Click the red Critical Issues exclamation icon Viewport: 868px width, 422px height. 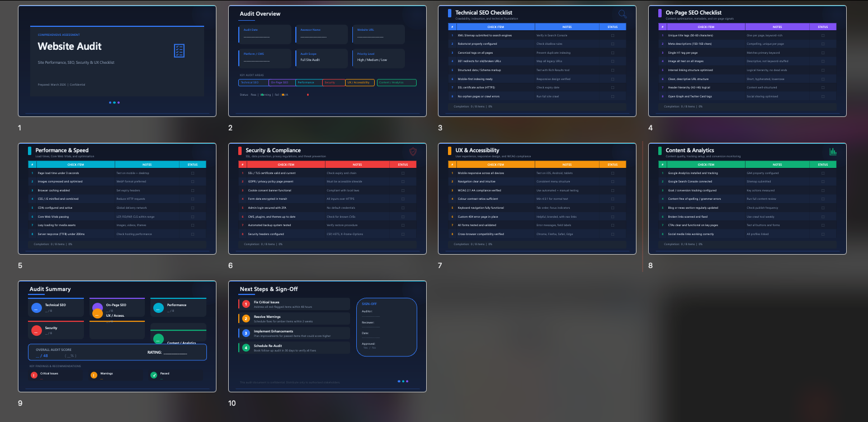coord(34,375)
